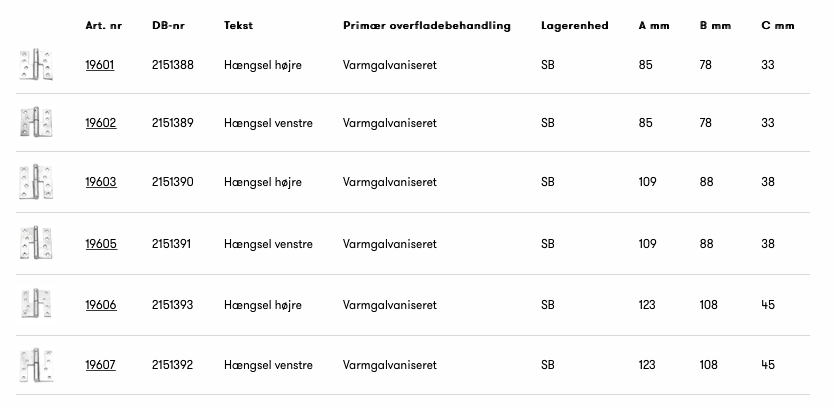Image resolution: width=835 pixels, height=407 pixels.
Task: Go to article 19607 page
Action: (100, 365)
